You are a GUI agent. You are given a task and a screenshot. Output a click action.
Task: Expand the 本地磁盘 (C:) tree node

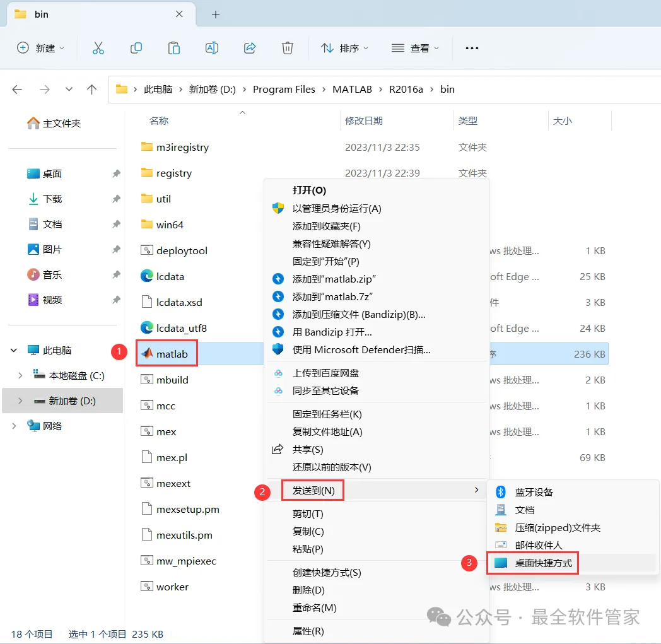[x=20, y=375]
